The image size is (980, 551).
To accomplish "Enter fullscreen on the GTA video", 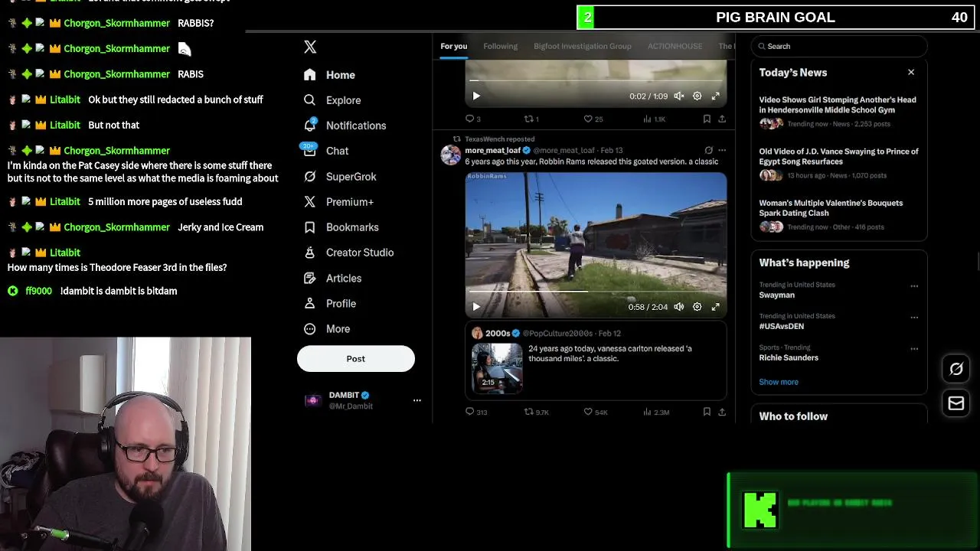I will [716, 307].
